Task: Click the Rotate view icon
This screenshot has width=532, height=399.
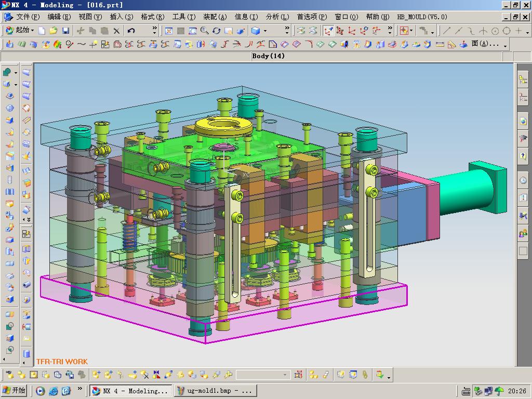Action: (x=217, y=31)
